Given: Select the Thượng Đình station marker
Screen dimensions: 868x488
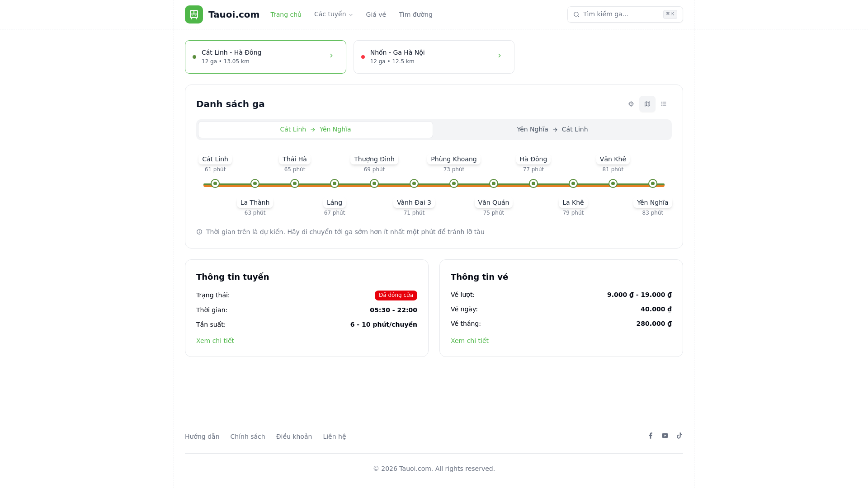Looking at the screenshot, I should [x=374, y=183].
